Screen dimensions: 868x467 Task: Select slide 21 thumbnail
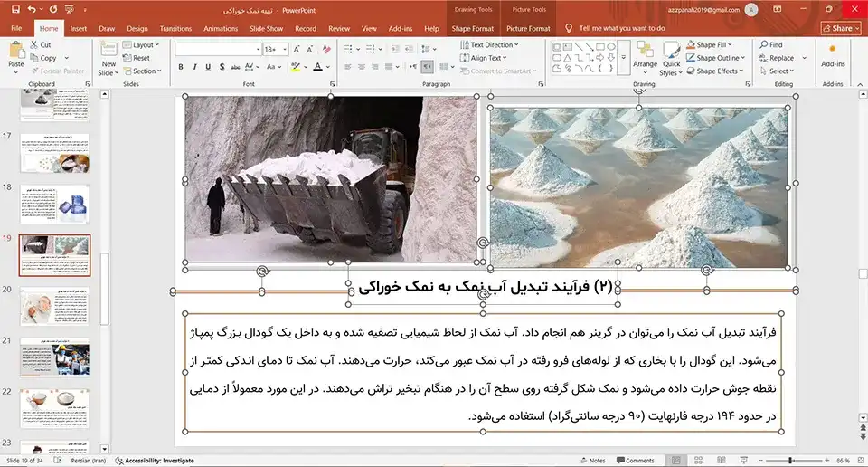[54, 357]
